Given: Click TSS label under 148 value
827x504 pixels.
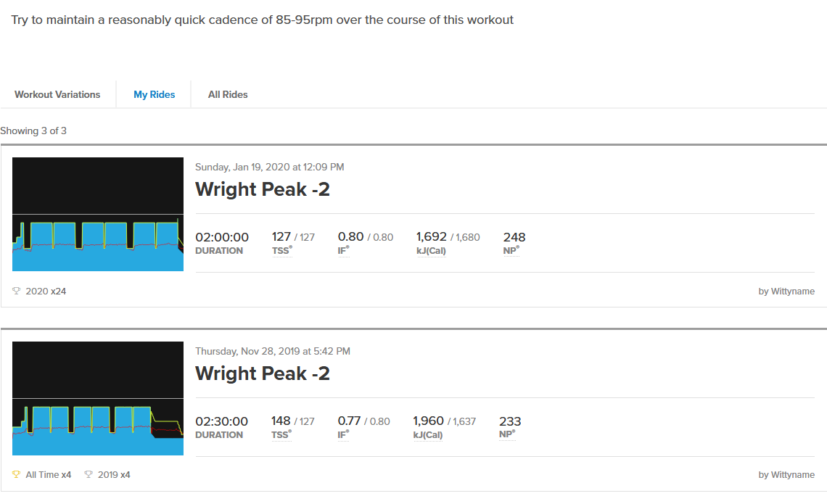Looking at the screenshot, I should click(x=281, y=435).
